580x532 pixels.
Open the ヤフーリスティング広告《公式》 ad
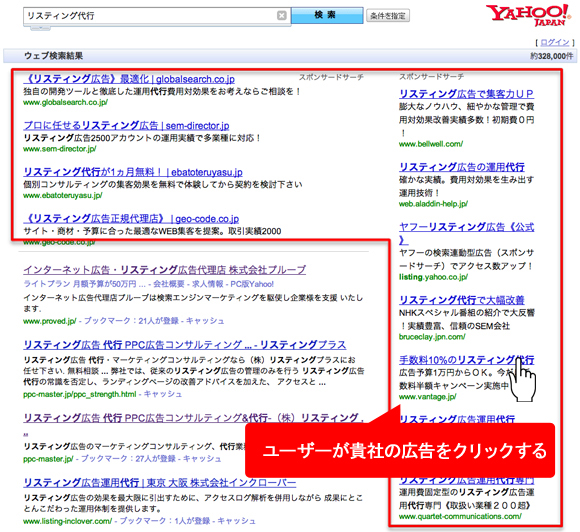click(466, 233)
